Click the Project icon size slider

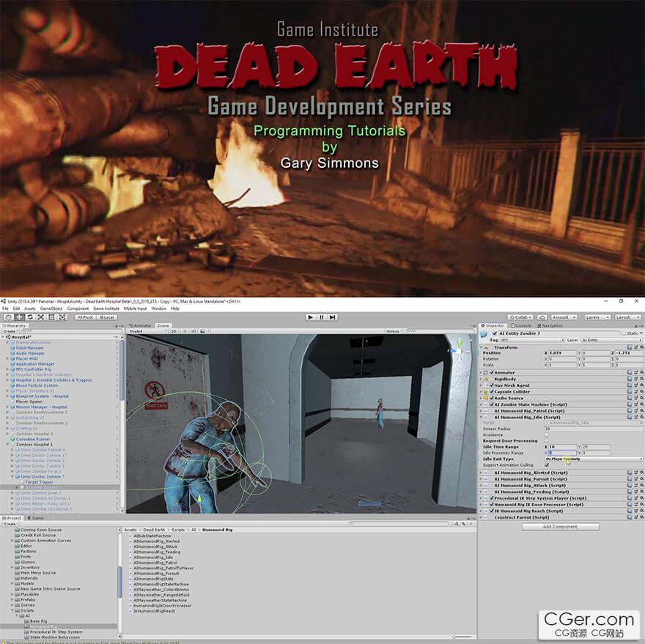click(462, 637)
